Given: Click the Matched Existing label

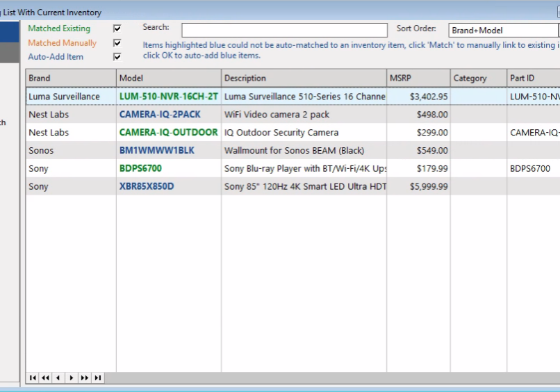Looking at the screenshot, I should (59, 28).
